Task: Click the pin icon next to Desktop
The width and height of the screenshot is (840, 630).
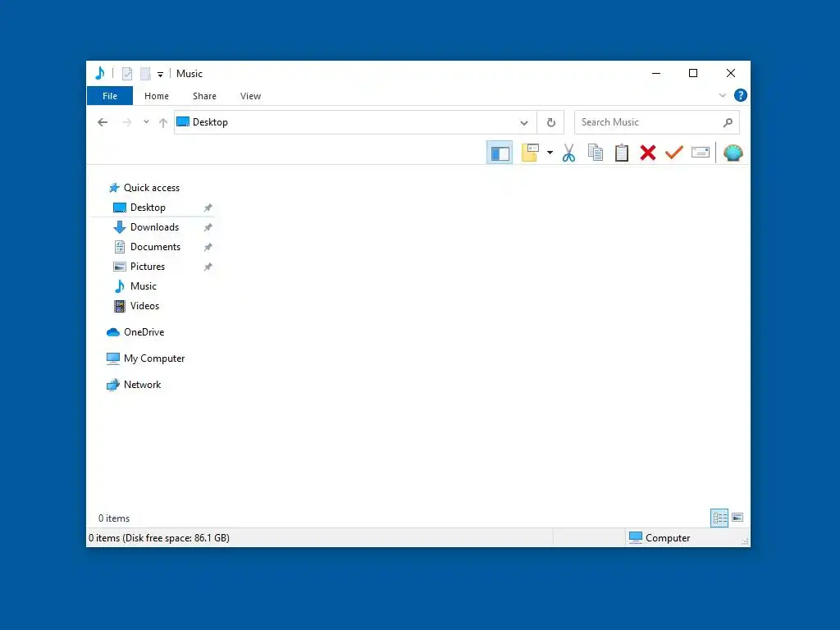Action: coord(208,208)
